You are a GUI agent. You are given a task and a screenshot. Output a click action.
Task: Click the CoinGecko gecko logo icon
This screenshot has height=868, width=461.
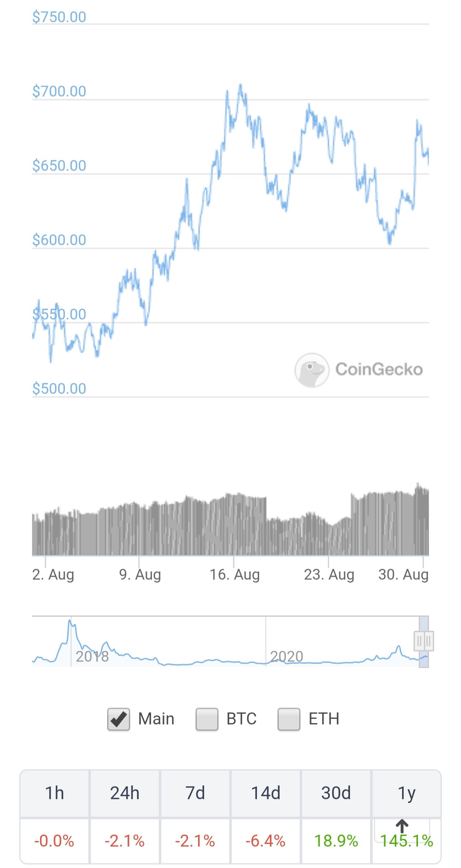click(312, 370)
